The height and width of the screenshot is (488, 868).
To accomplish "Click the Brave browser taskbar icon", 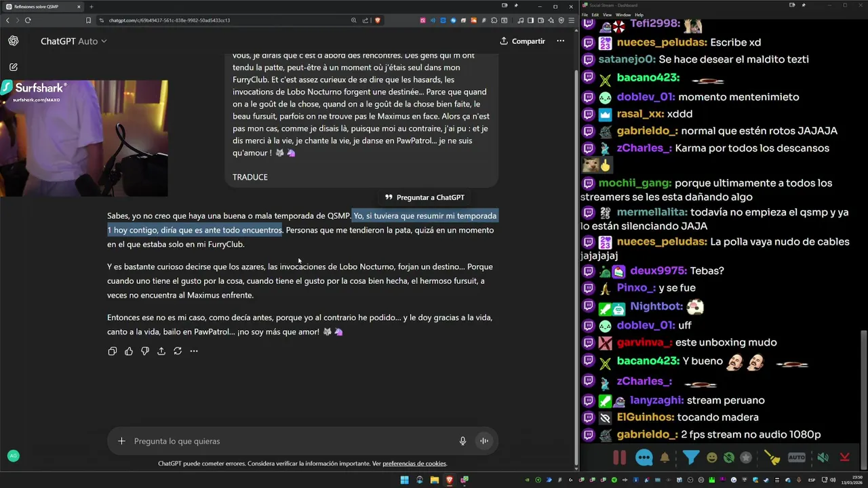I will coord(450,480).
